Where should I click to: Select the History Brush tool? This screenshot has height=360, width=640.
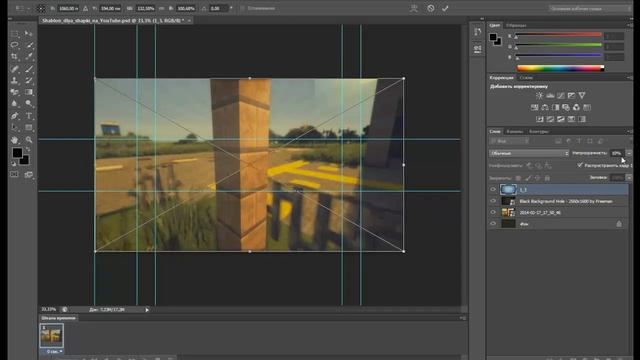[29, 80]
